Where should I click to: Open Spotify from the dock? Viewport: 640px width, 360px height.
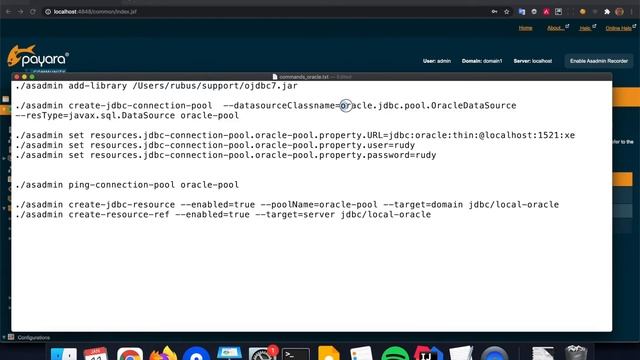395,354
